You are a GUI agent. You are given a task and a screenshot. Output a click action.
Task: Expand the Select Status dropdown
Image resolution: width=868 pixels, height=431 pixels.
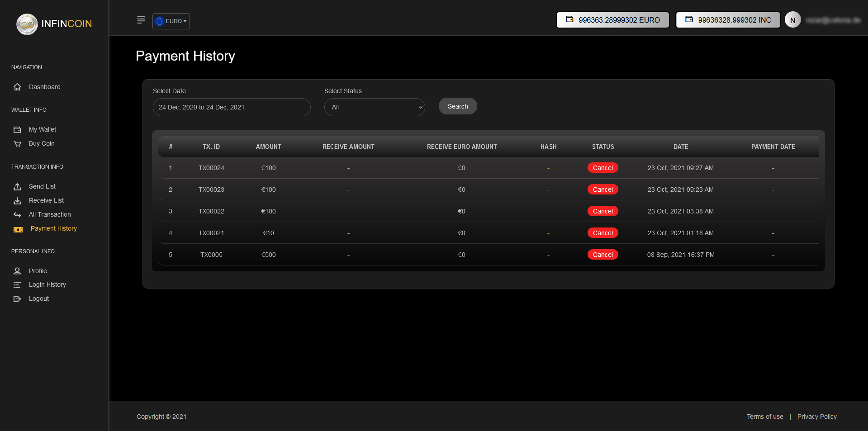(x=374, y=107)
